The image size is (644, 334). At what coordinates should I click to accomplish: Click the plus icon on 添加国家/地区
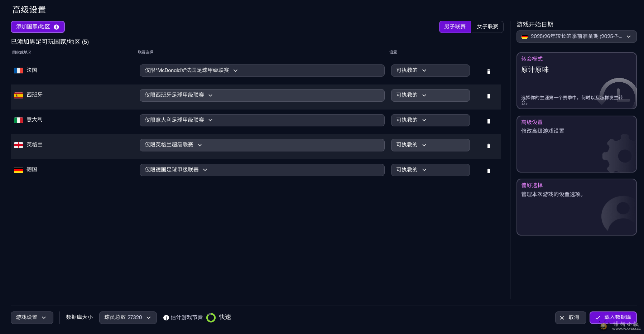click(56, 27)
